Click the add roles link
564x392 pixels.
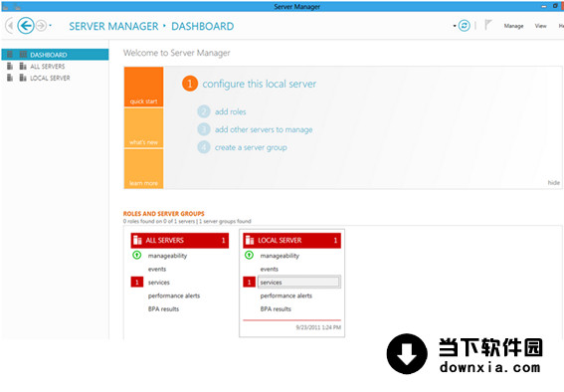[231, 111]
